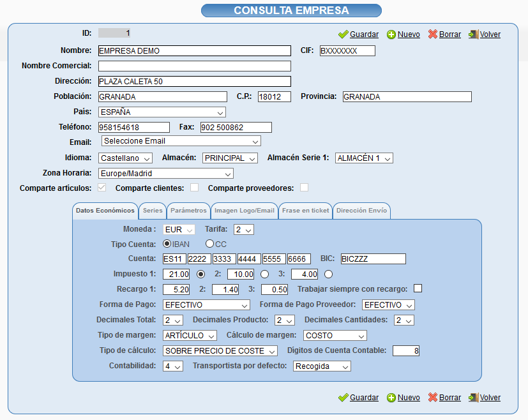The height and width of the screenshot is (420, 528).
Task: Select the CC account type radio
Action: coord(209,243)
